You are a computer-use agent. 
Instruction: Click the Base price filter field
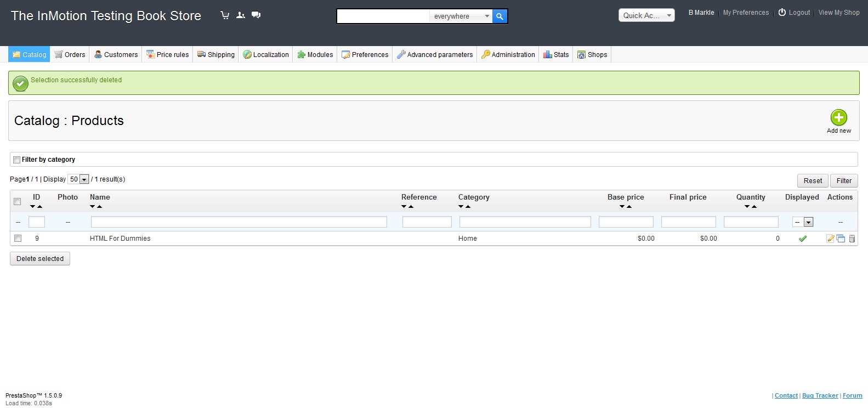click(x=626, y=222)
